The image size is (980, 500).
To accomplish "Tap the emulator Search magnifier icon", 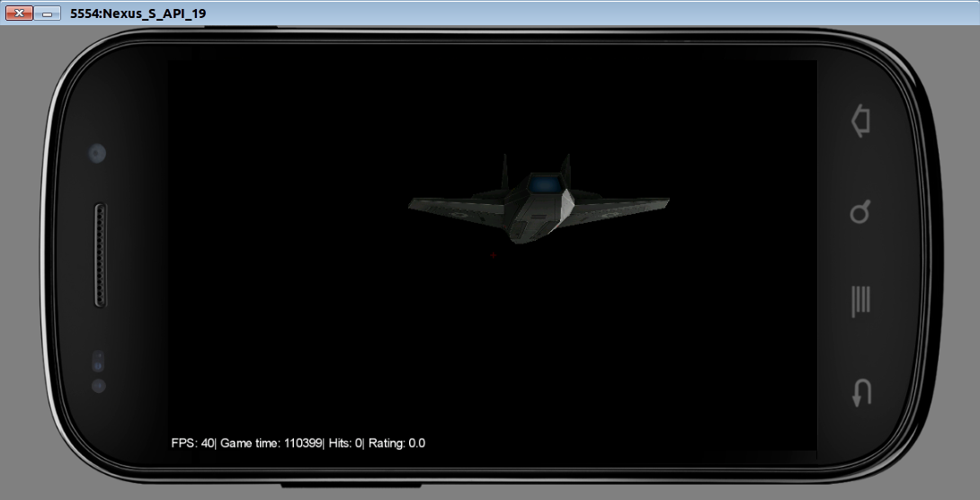I will click(860, 212).
